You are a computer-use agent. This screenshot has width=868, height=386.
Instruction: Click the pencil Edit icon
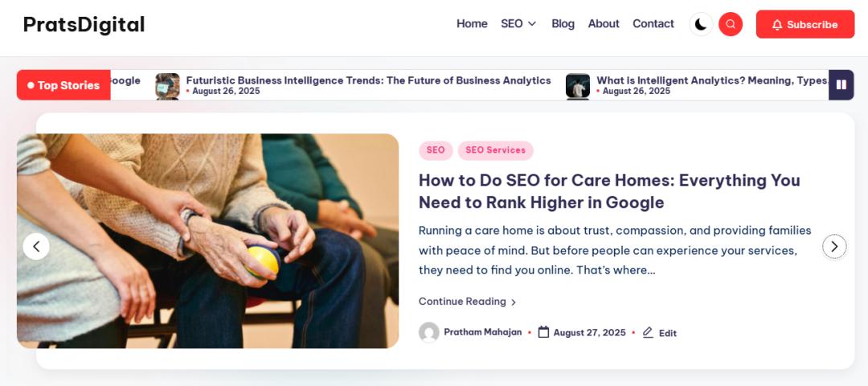click(x=648, y=332)
